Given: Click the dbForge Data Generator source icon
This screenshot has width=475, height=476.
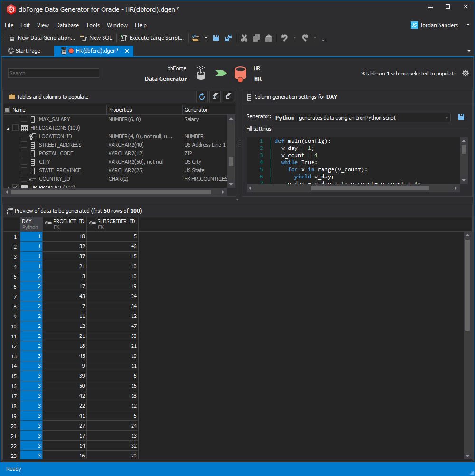Looking at the screenshot, I should pyautogui.click(x=201, y=73).
